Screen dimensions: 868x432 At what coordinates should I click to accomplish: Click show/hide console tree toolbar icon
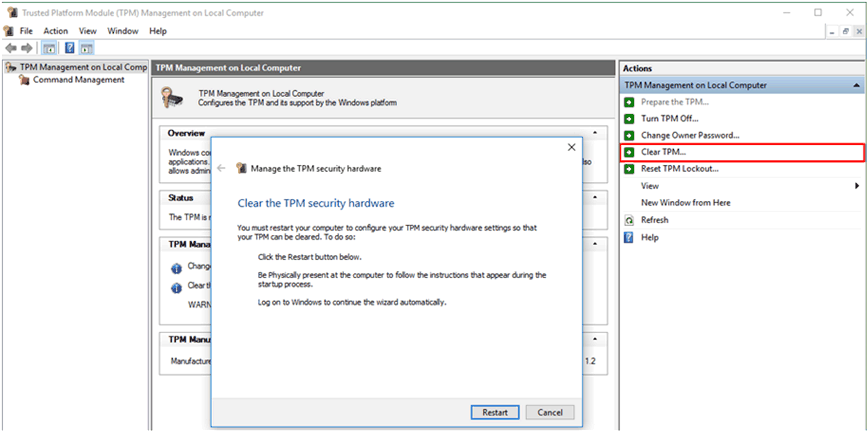[x=49, y=49]
